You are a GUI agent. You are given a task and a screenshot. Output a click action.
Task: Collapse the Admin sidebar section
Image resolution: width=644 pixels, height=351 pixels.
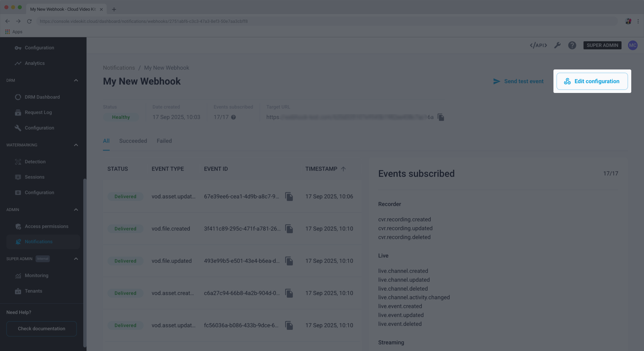76,210
